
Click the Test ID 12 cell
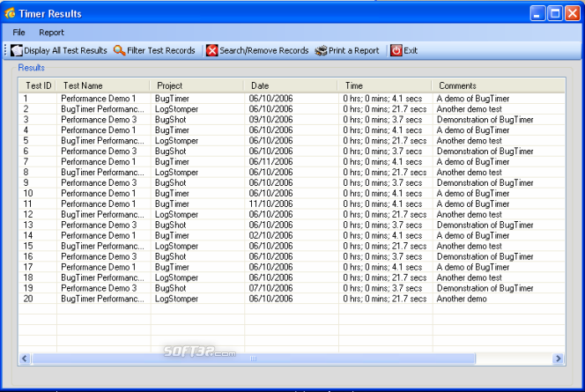click(x=28, y=214)
